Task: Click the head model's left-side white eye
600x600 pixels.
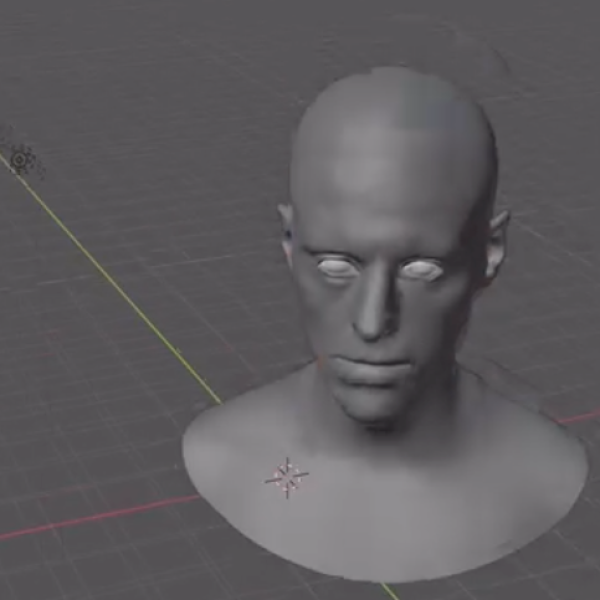Action: (x=338, y=267)
